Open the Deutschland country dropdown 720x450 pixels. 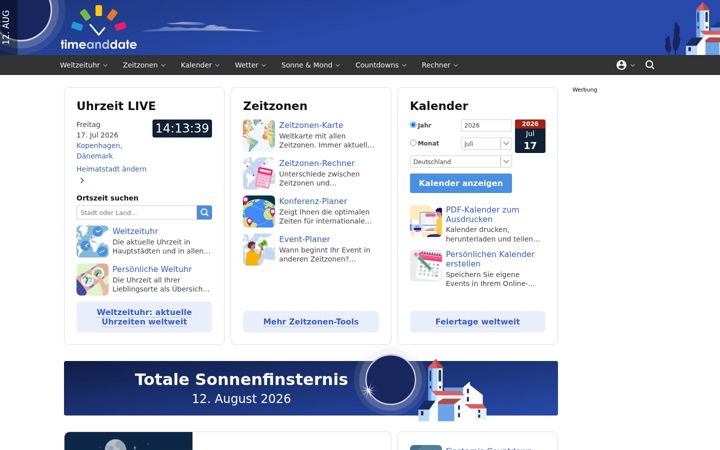click(x=461, y=162)
